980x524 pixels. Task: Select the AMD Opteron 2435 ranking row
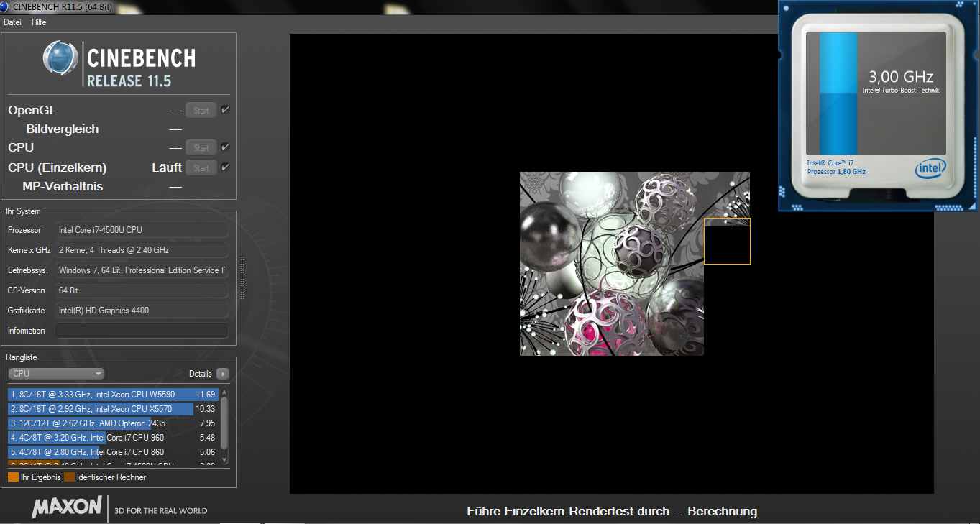(112, 423)
